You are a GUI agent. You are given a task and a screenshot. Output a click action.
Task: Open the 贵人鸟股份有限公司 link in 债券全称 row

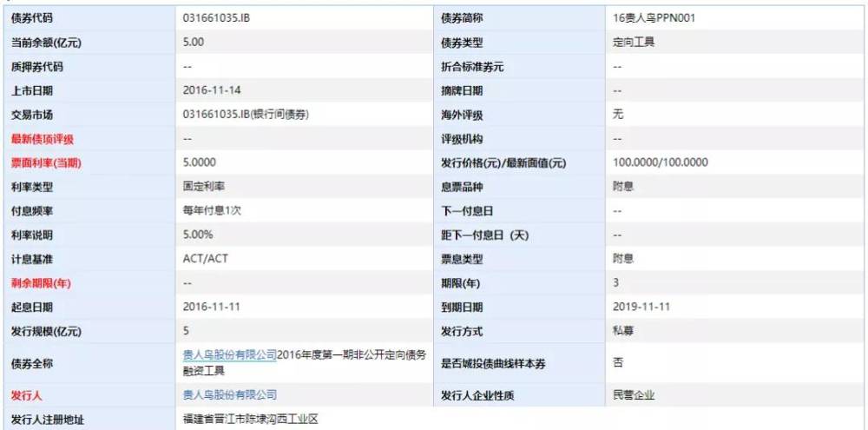230,355
